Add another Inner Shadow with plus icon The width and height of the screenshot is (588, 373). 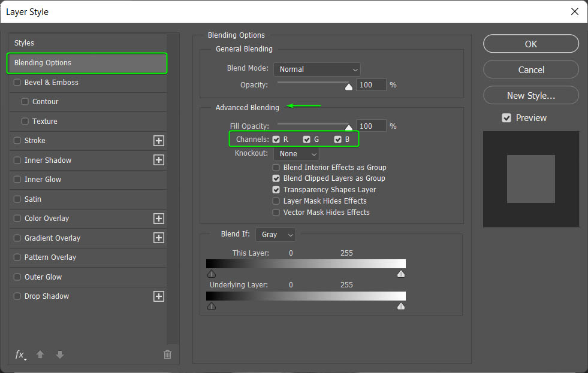click(x=159, y=160)
